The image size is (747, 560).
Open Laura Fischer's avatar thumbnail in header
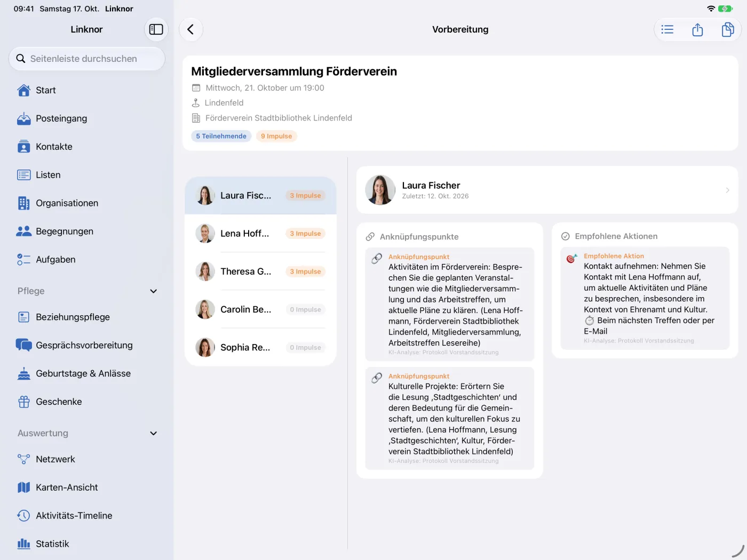click(x=380, y=190)
